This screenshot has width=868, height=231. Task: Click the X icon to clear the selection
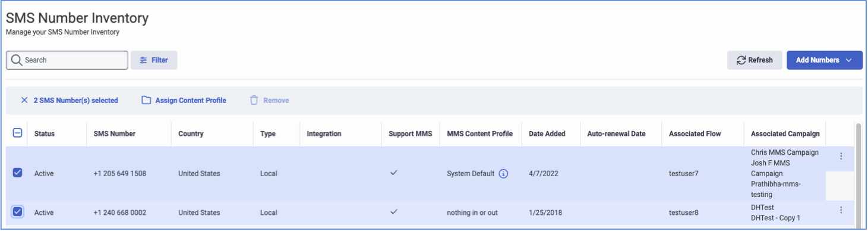(x=24, y=101)
